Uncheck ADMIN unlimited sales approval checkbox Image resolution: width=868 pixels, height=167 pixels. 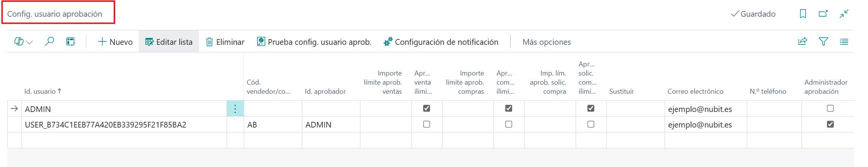click(x=427, y=109)
